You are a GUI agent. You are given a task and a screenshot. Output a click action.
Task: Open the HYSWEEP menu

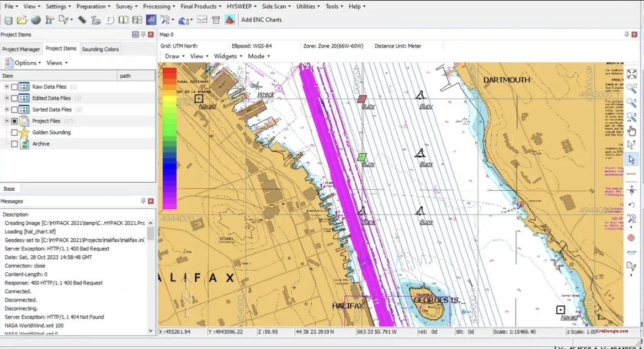pyautogui.click(x=242, y=7)
